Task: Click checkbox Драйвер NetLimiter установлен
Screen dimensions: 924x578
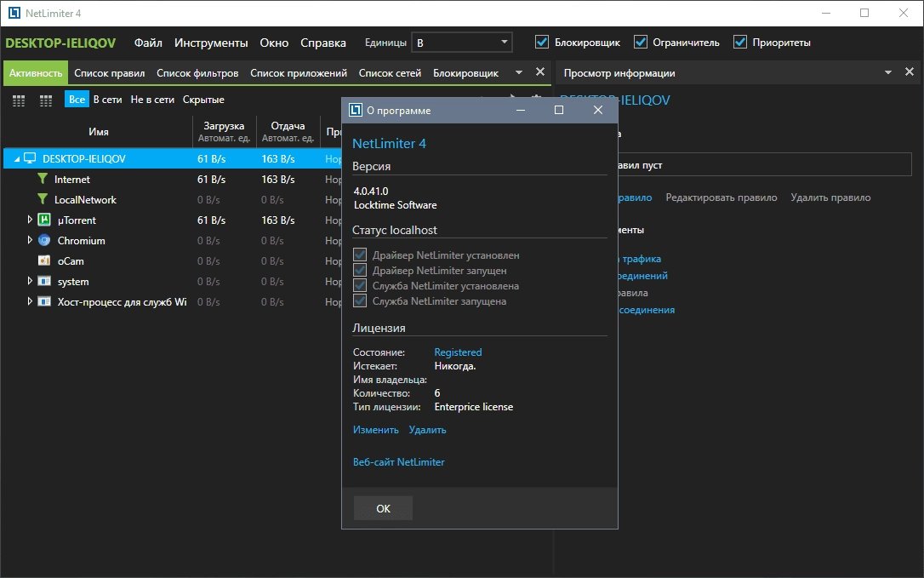Action: (359, 255)
